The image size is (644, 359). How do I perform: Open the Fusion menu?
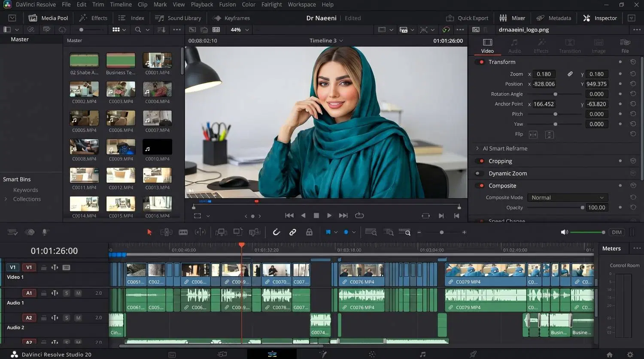click(x=228, y=4)
